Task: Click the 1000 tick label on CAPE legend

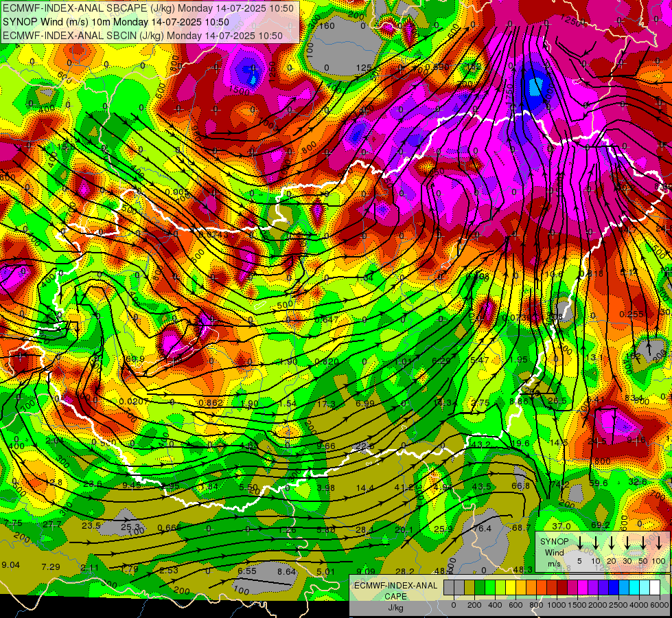Action: (557, 605)
